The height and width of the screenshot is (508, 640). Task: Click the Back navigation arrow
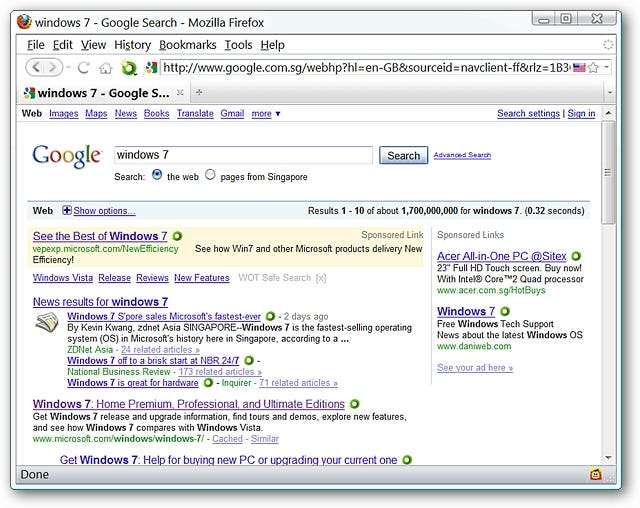[36, 67]
